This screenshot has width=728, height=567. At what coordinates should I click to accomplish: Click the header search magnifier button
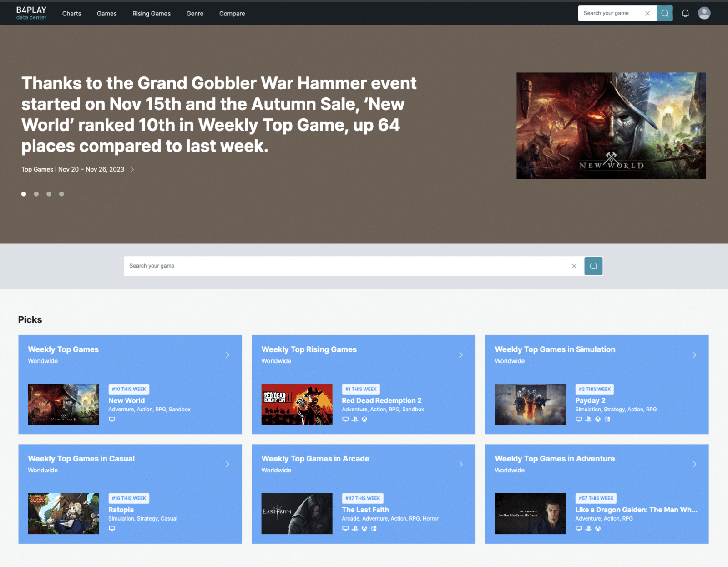click(x=665, y=13)
